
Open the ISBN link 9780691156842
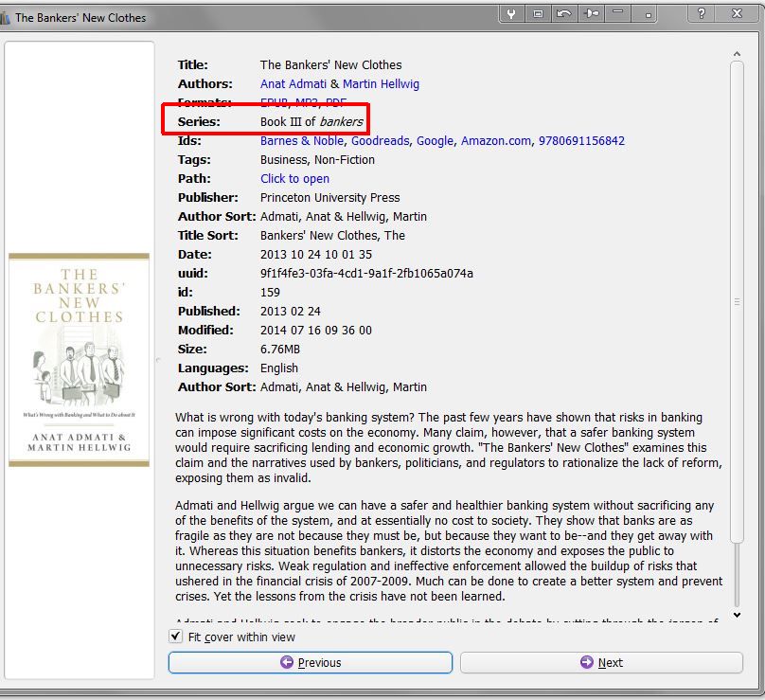click(581, 140)
